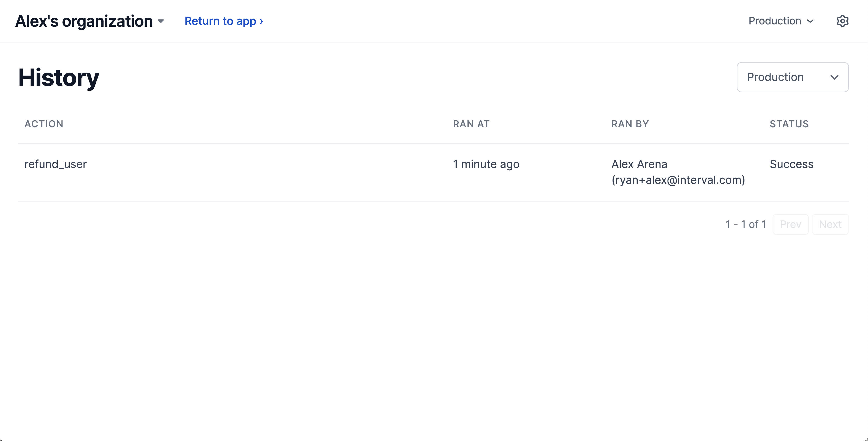Click the Success status cell
This screenshot has width=868, height=441.
point(792,164)
